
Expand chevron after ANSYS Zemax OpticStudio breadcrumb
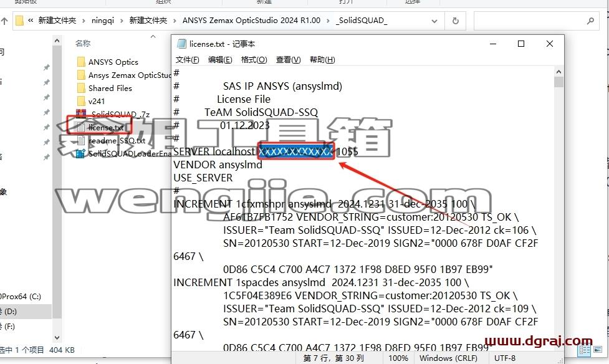(x=328, y=21)
